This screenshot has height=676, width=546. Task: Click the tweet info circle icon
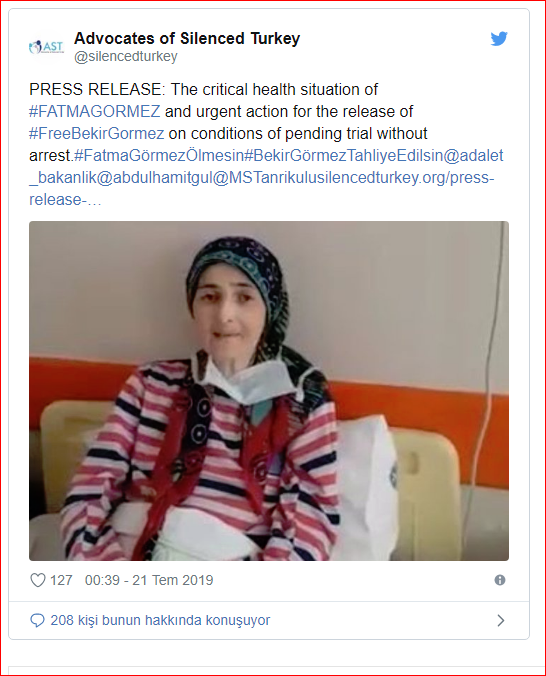(499, 580)
